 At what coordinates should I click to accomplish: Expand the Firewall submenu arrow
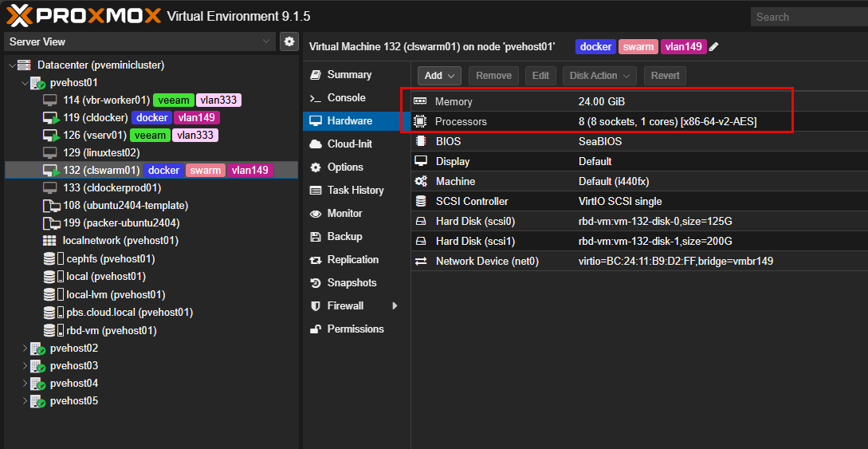pos(395,305)
